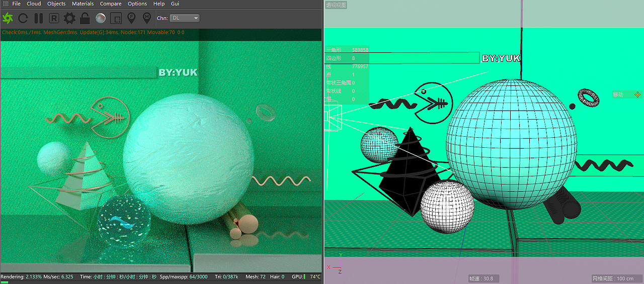Open the Objects menu
Screen dimensions: 644x284
pos(56,4)
